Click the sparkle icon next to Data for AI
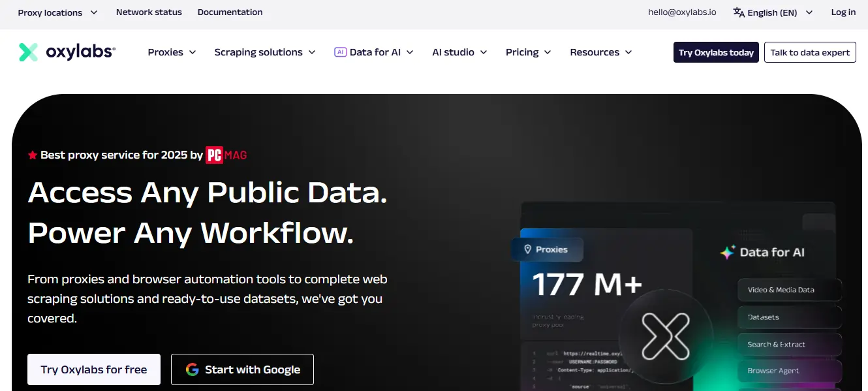 tap(727, 253)
